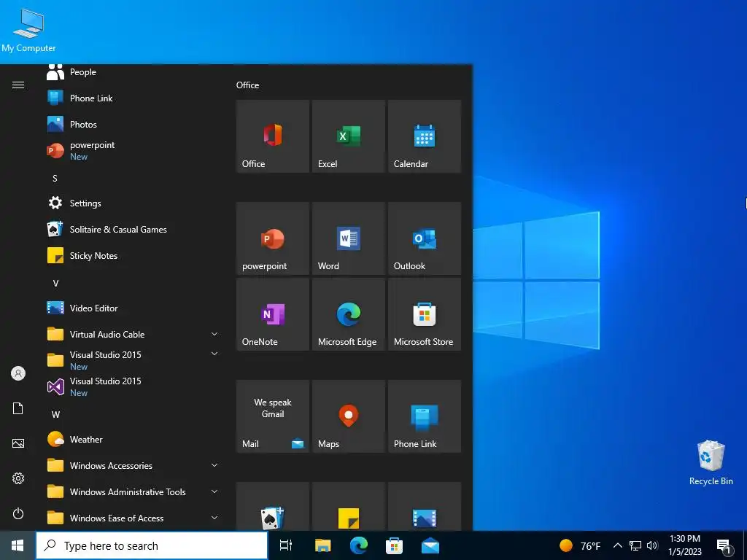This screenshot has width=747, height=560.
Task: Open Sticky Notes in the app list
Action: pos(133,255)
